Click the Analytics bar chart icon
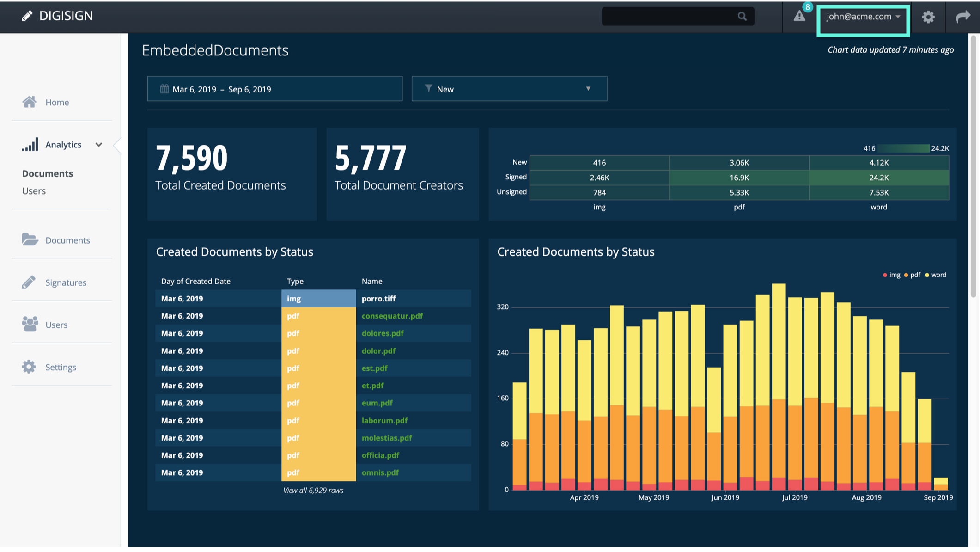The width and height of the screenshot is (980, 552). [30, 144]
